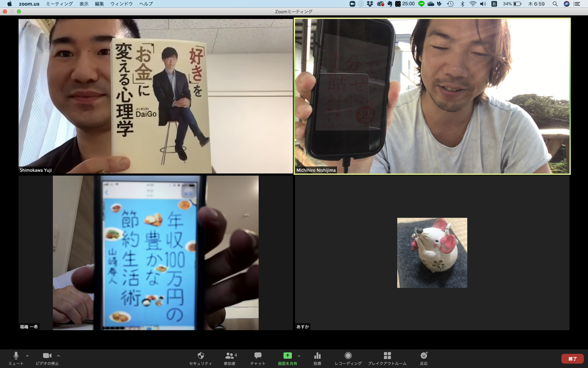Click the grey circled d menu bar icon
The image size is (588, 368).
coord(361,4)
